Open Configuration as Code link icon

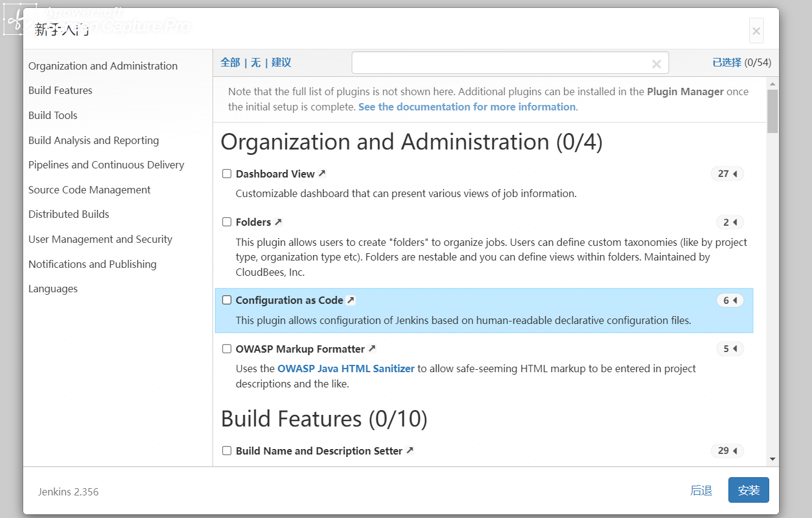[350, 300]
